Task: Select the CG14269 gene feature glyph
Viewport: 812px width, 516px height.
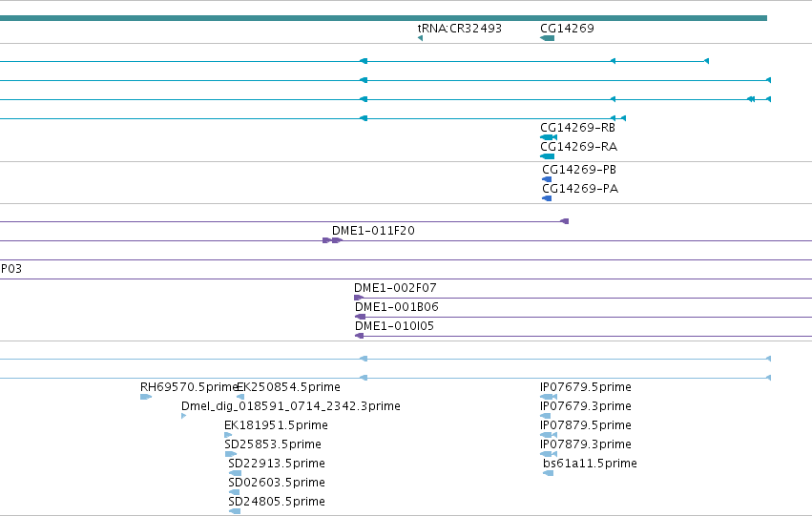Action: [x=547, y=38]
